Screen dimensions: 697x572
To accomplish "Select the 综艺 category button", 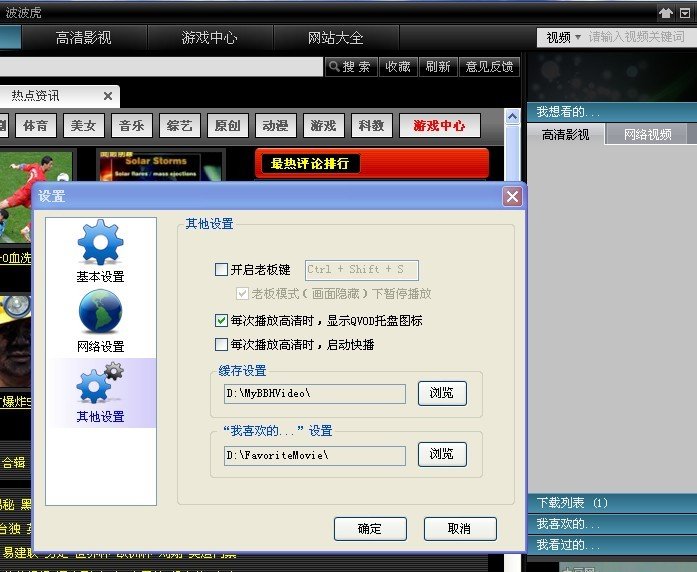I will point(180,126).
